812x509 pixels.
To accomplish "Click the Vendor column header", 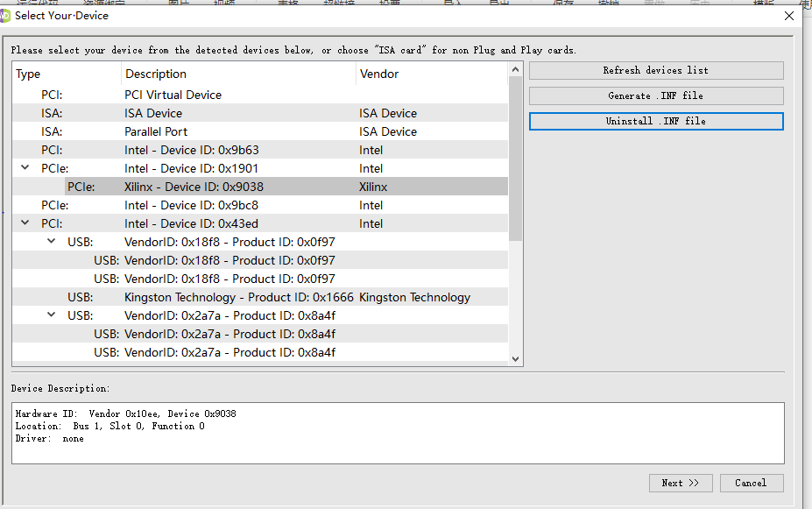I will [x=432, y=74].
